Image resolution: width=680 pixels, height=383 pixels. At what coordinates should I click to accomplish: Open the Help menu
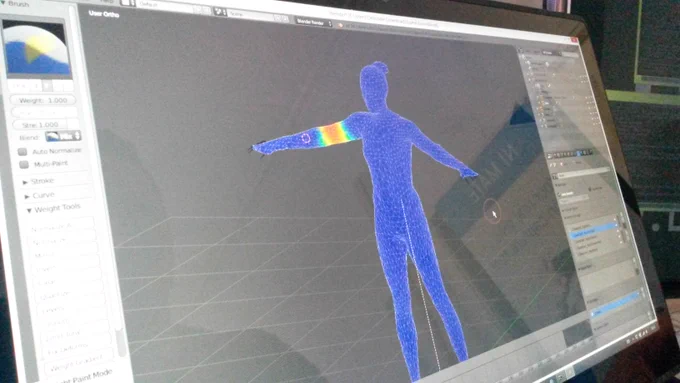[x=106, y=2]
